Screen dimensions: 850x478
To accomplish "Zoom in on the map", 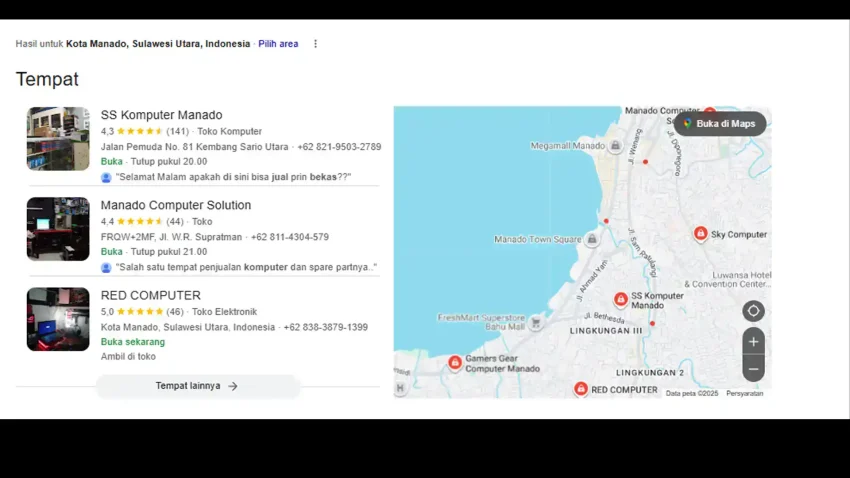I will (x=754, y=341).
